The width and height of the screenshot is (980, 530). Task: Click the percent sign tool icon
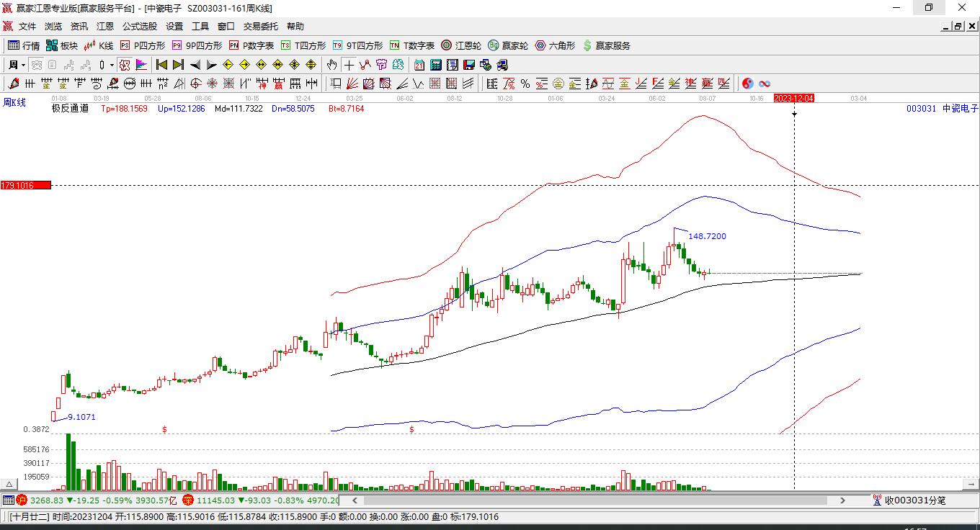coord(525,84)
